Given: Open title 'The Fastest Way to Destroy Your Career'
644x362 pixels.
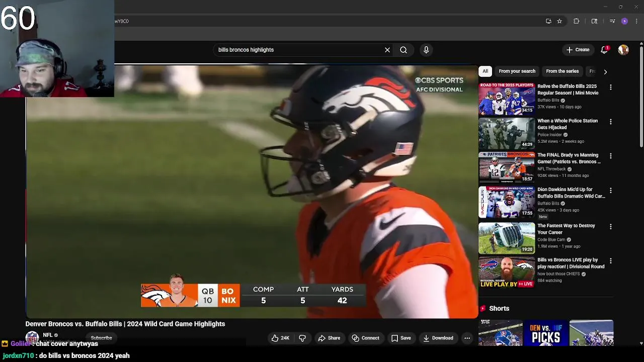Looking at the screenshot, I should coord(566,229).
